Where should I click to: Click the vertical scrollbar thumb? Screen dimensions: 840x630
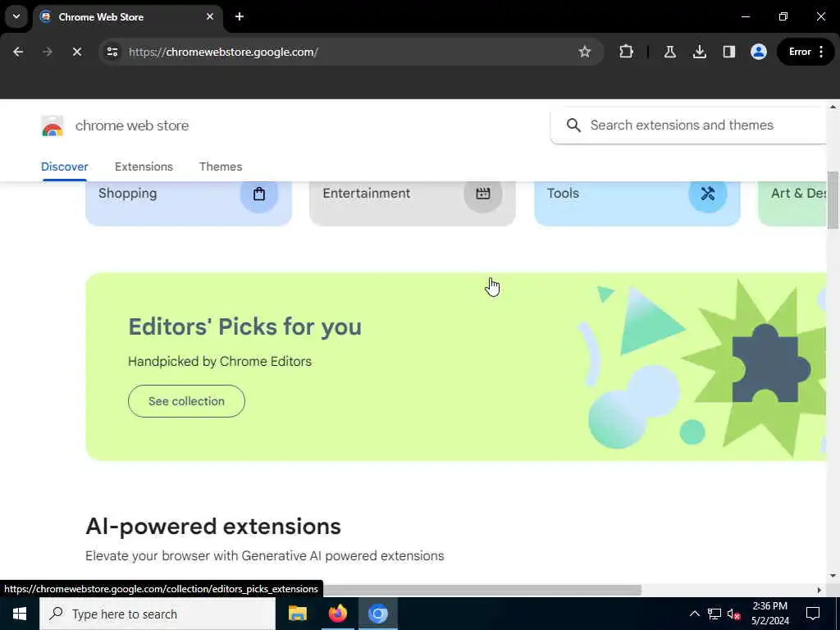click(833, 200)
